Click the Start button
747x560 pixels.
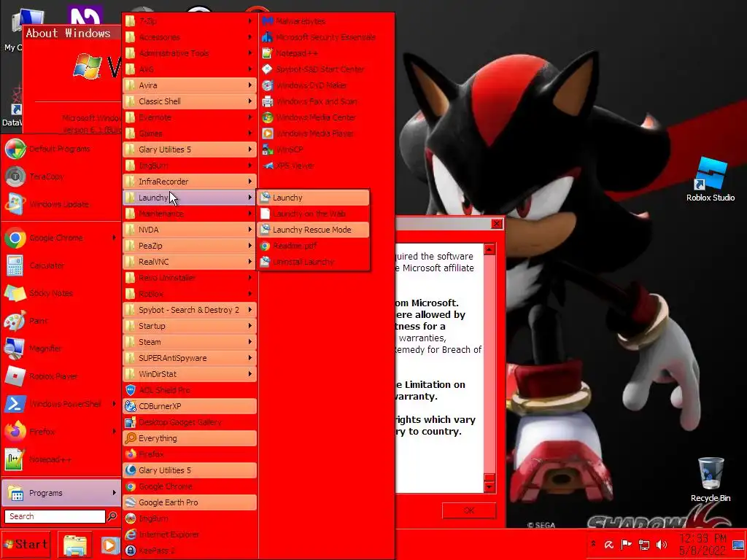(26, 544)
